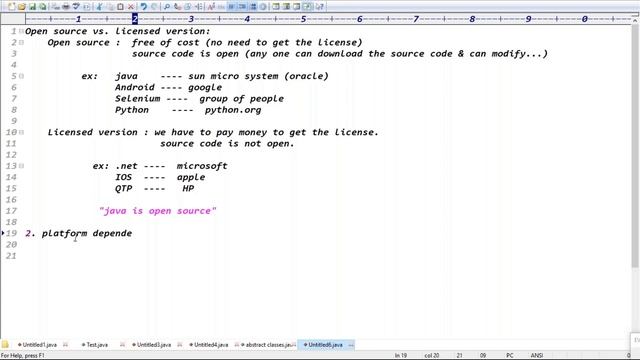This screenshot has height=360, width=640.
Task: Click the text 'Selenium ---- group of people'
Action: (x=199, y=99)
